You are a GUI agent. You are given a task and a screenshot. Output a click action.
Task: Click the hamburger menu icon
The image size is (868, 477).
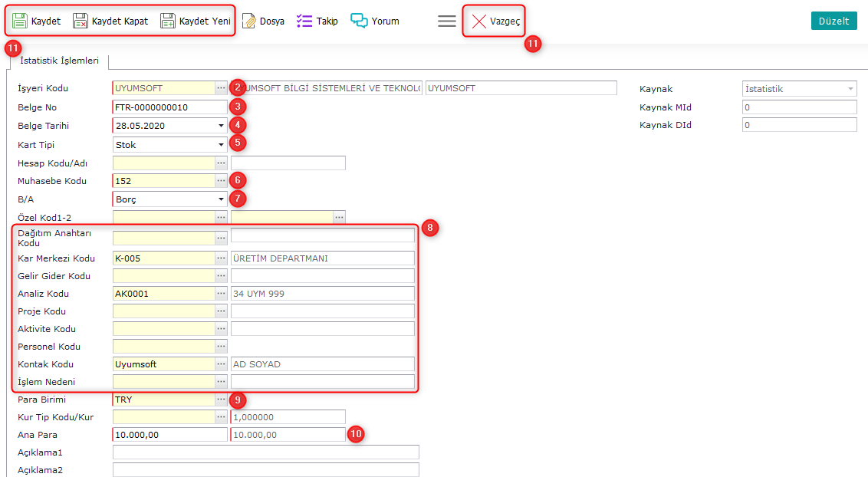pos(447,21)
